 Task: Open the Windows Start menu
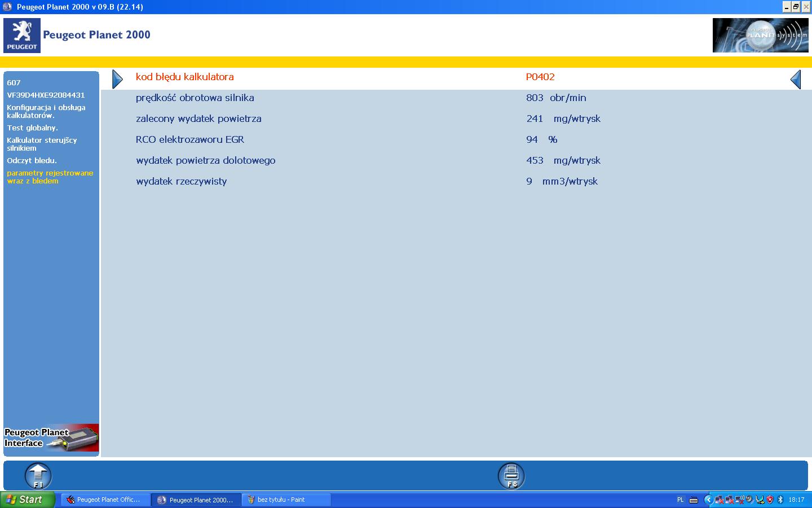27,500
